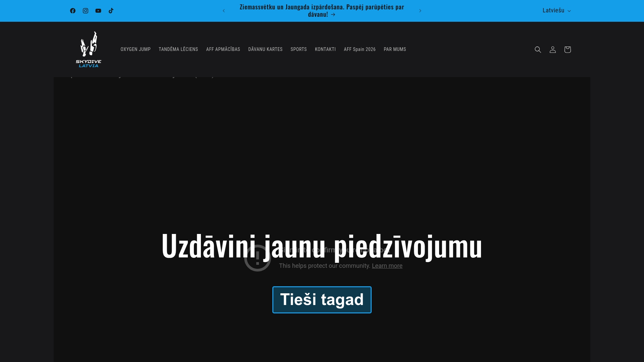
Task: Open the AFF Spain 2026 page
Action: pos(360,49)
